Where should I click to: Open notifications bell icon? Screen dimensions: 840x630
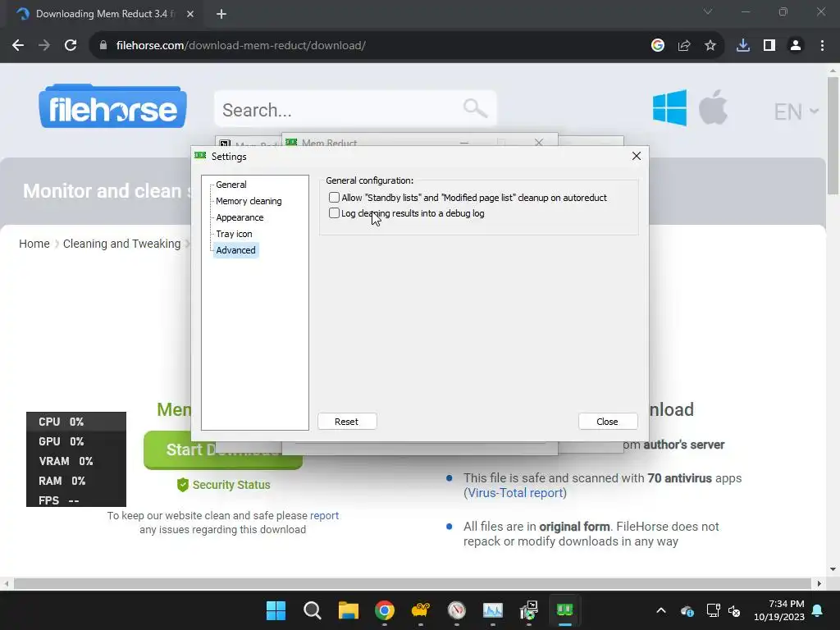818,610
